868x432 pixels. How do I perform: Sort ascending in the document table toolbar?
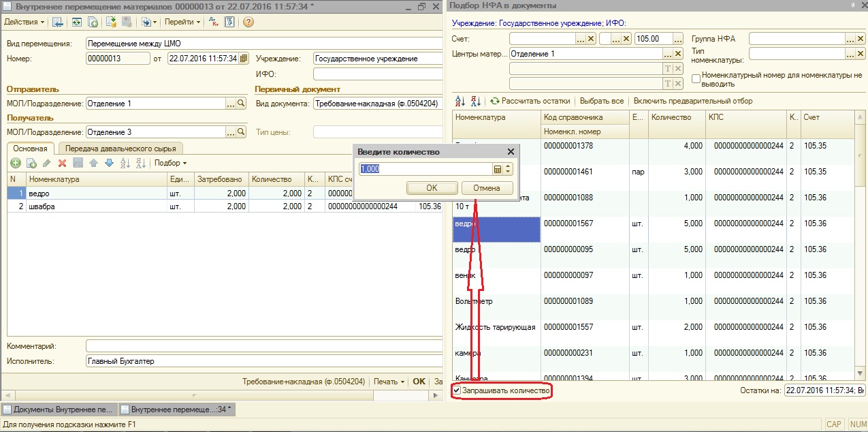click(125, 163)
